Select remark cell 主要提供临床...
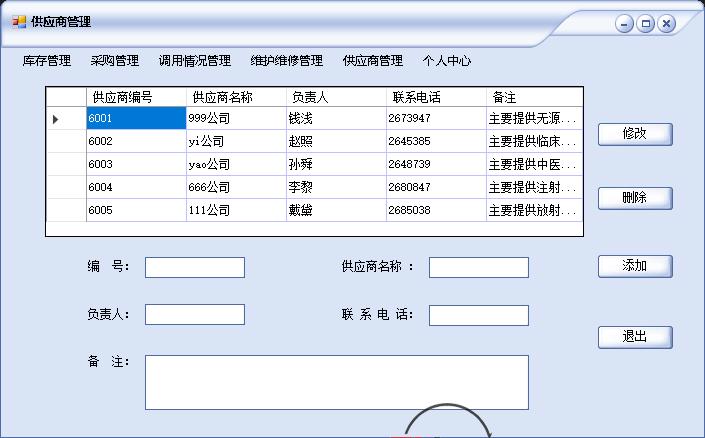The width and height of the screenshot is (705, 438). point(535,141)
